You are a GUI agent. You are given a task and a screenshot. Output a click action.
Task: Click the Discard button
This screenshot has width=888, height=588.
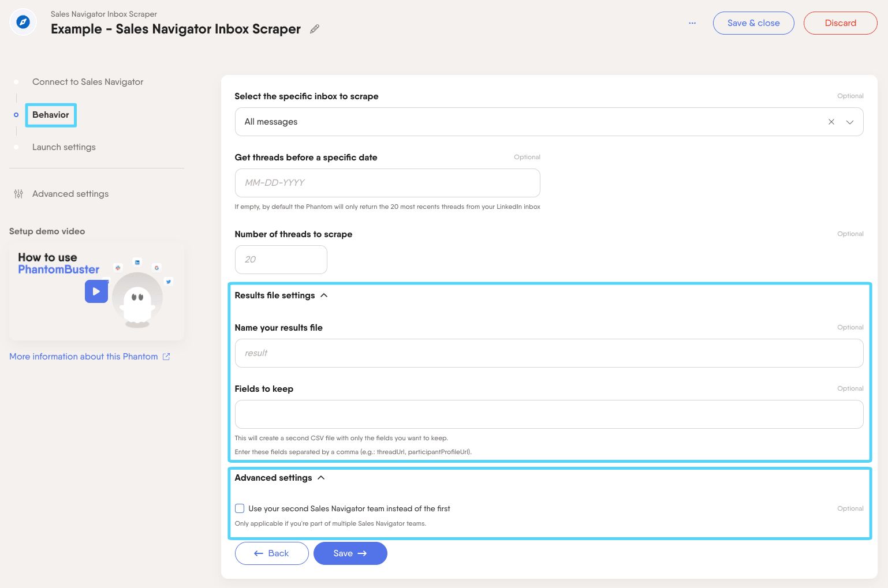tap(841, 23)
